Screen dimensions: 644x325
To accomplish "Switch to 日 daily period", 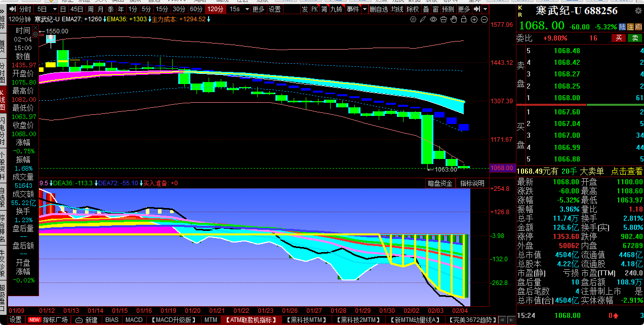I will (x=63, y=9).
